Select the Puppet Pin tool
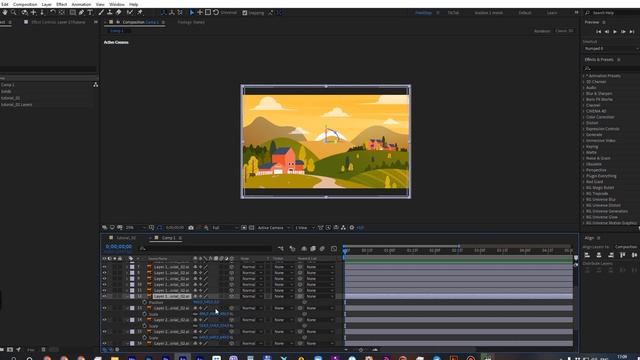Image resolution: width=640 pixels, height=360 pixels. [x=140, y=13]
